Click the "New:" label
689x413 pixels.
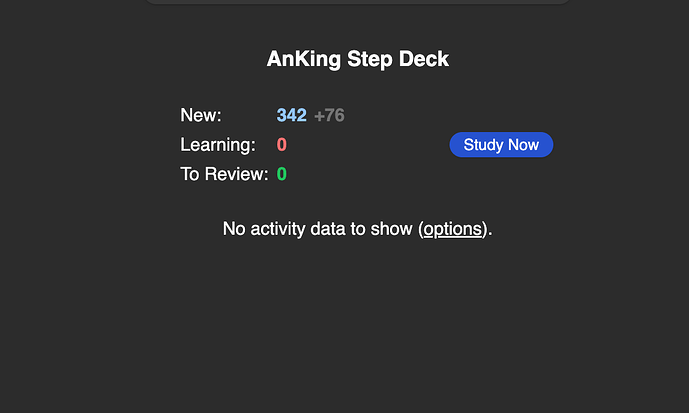point(201,116)
